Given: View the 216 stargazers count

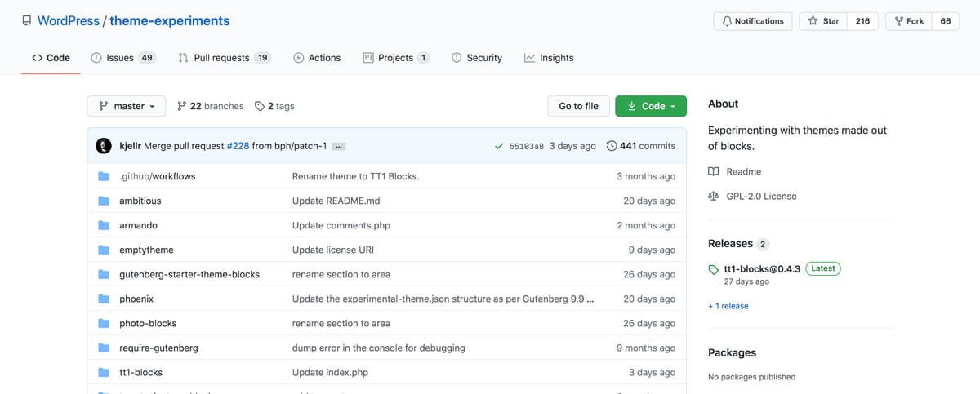Looking at the screenshot, I should [x=862, y=21].
